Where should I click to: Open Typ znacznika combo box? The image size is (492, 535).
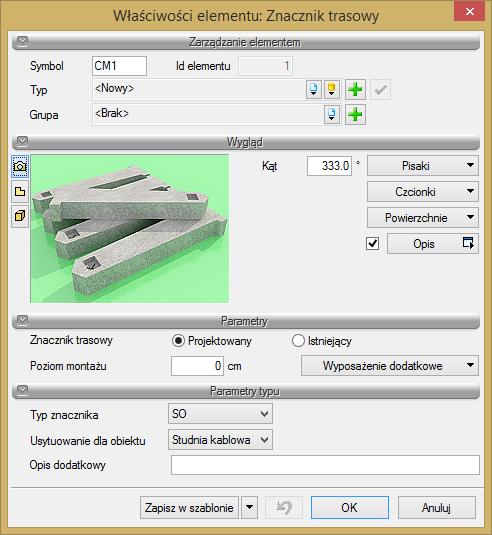(220, 414)
